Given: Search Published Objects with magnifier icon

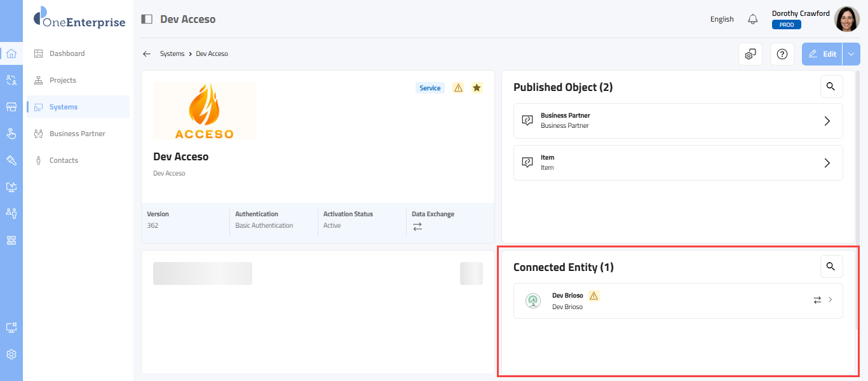Looking at the screenshot, I should (831, 87).
